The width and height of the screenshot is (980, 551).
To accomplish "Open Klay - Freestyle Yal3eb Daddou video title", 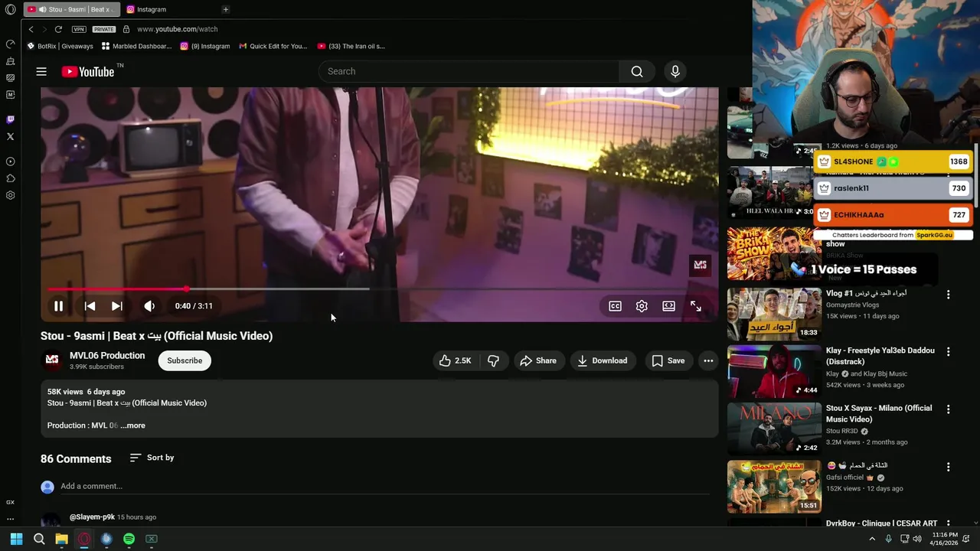I will click(880, 356).
